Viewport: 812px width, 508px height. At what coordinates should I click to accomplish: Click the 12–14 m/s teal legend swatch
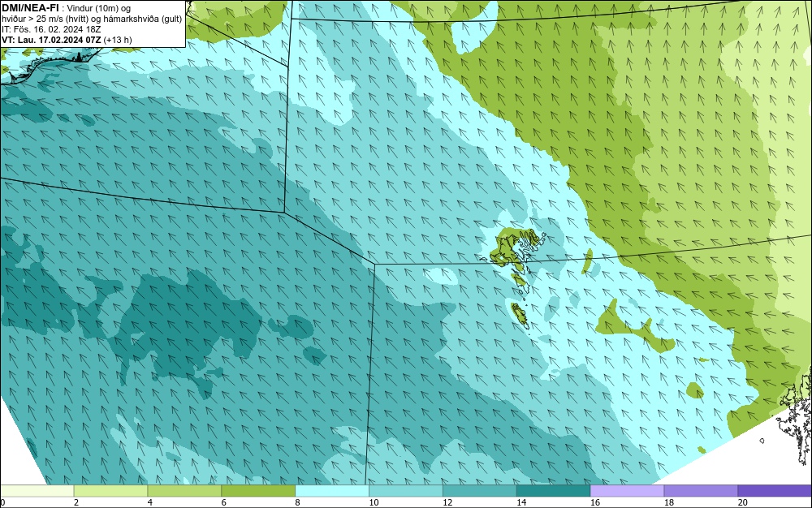[x=480, y=490]
